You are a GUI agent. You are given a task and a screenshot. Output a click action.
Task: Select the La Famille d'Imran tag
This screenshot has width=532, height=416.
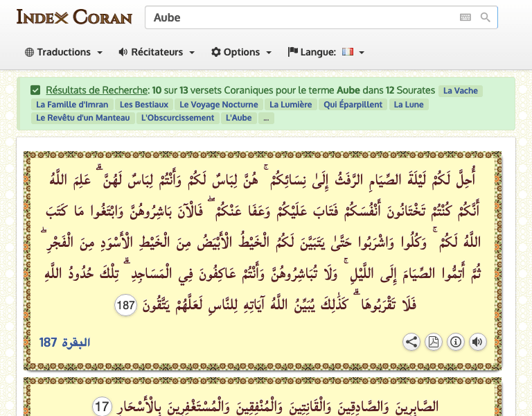(x=73, y=105)
